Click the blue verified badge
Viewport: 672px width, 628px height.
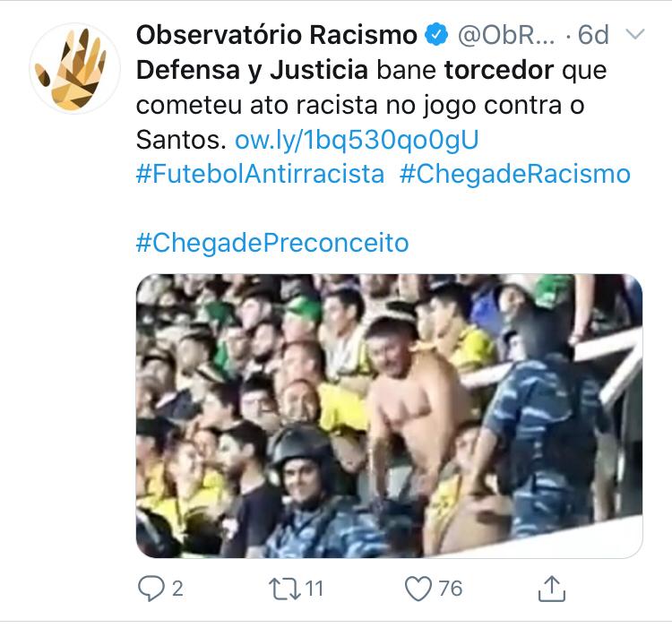click(x=436, y=35)
